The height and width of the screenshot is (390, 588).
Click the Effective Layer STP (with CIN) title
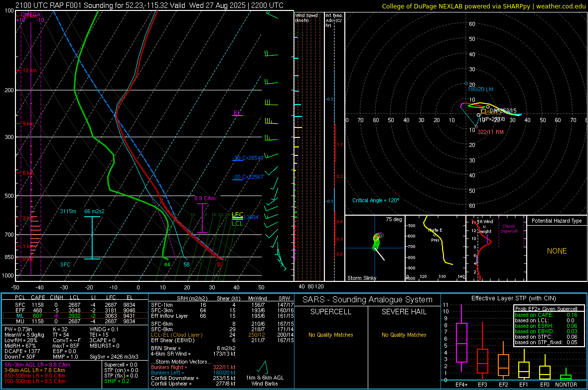point(513,298)
